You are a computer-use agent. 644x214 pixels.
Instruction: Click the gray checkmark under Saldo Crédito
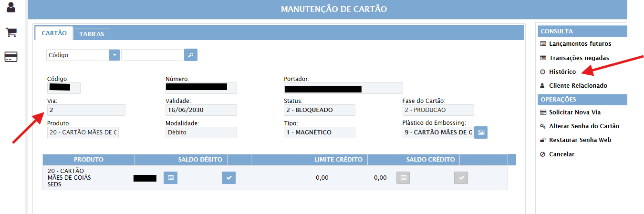click(x=461, y=178)
